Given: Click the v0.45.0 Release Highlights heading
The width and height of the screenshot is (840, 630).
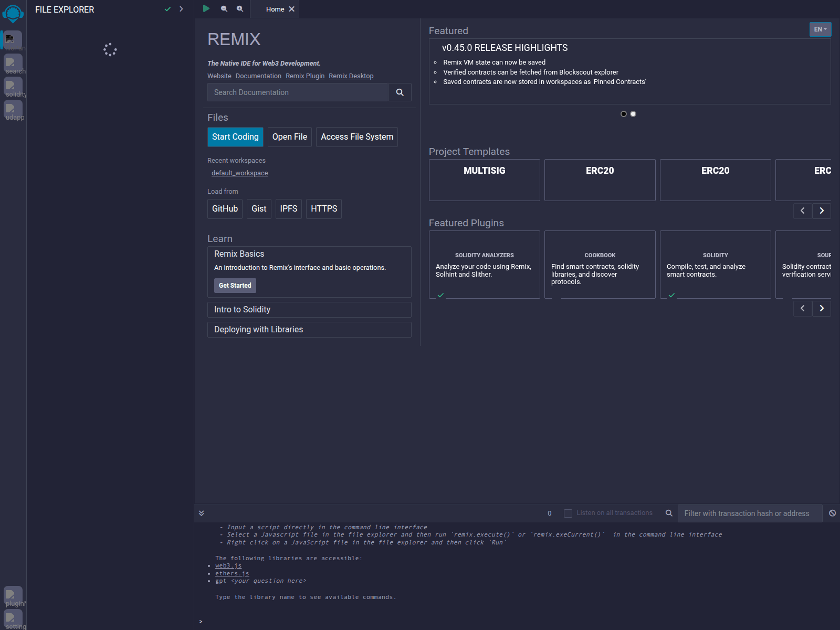Looking at the screenshot, I should coord(505,48).
